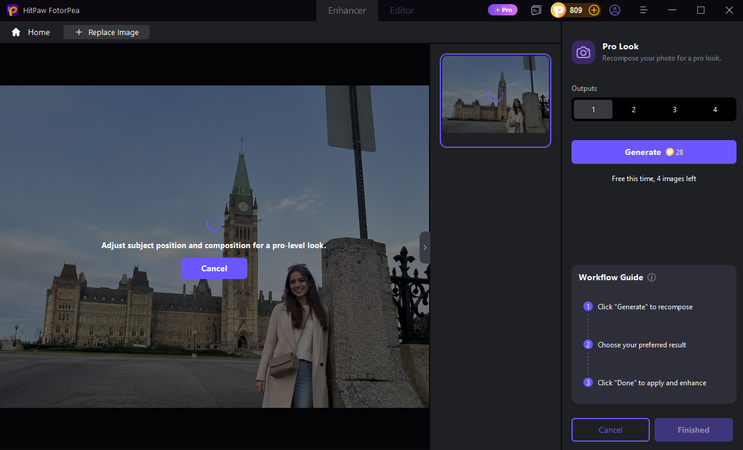Screen dimensions: 743x450
Task: Set outputs to 3
Action: click(x=674, y=109)
